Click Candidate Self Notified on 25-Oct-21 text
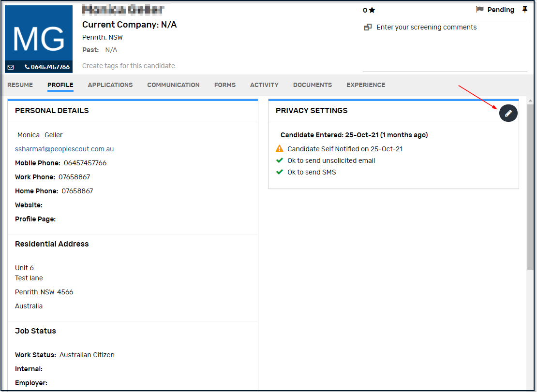This screenshot has height=392, width=537. pyautogui.click(x=345, y=149)
